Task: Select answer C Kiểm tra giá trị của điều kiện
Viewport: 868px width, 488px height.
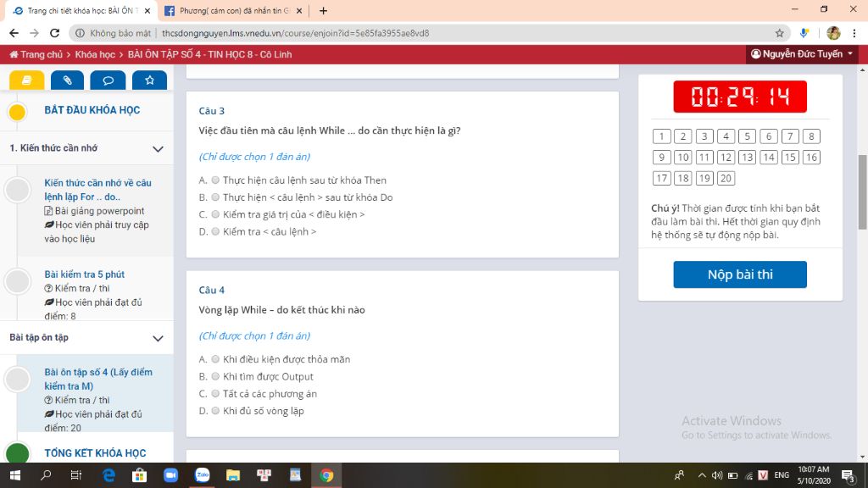Action: (216, 214)
